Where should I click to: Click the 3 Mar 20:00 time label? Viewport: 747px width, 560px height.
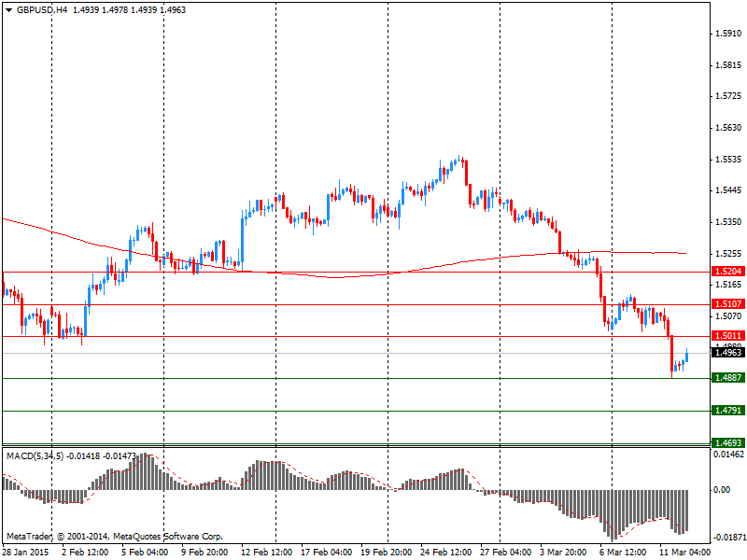pyautogui.click(x=563, y=553)
